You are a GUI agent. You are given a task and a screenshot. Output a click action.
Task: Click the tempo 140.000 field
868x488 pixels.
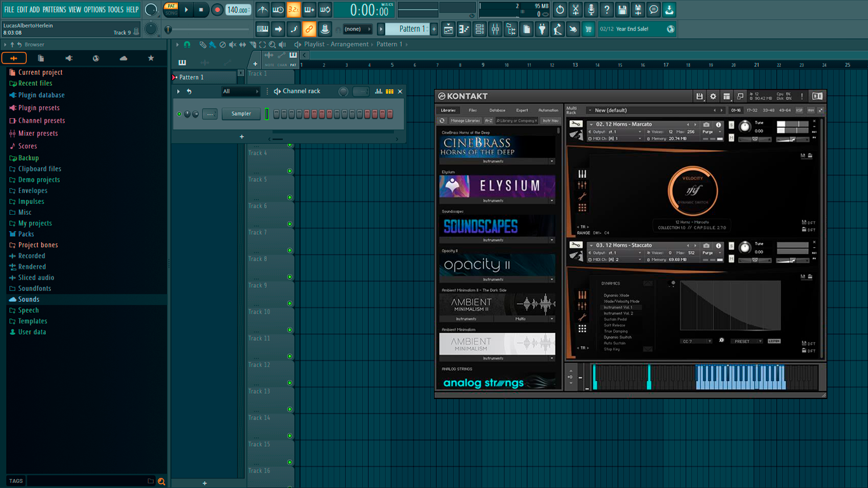238,10
